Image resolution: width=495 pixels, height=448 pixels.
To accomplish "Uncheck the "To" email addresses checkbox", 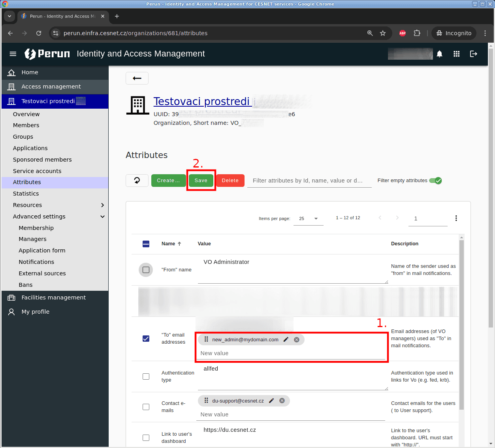I will pos(146,339).
